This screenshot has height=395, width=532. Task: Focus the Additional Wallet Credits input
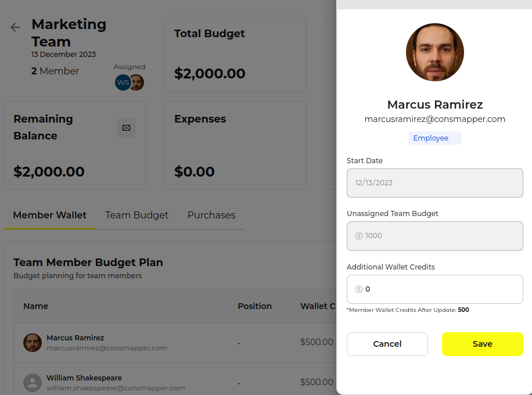[434, 289]
